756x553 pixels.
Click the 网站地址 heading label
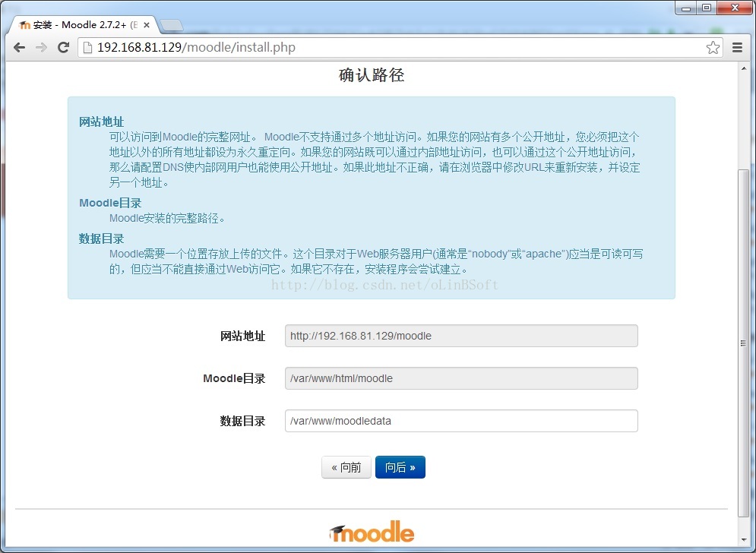[100, 122]
